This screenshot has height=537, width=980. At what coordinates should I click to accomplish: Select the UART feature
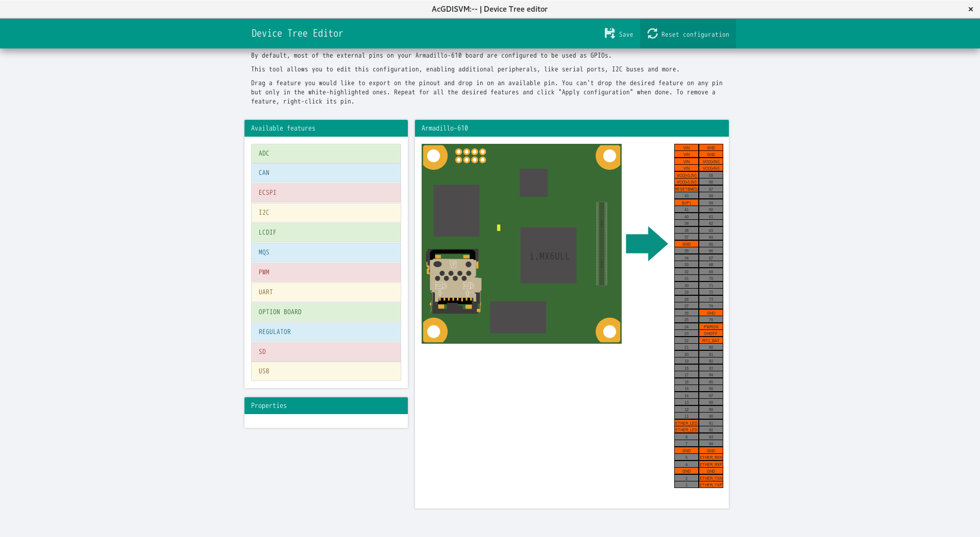click(326, 292)
